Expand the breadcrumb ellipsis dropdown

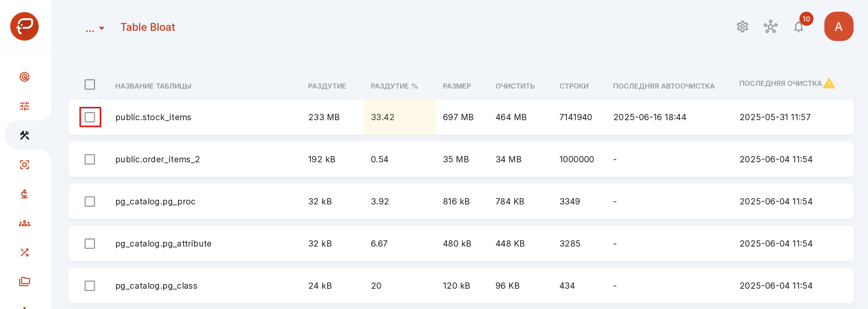click(95, 28)
